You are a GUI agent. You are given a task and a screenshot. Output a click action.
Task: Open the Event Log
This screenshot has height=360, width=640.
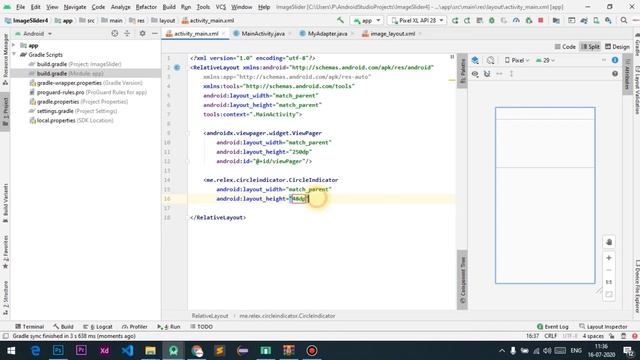click(553, 327)
